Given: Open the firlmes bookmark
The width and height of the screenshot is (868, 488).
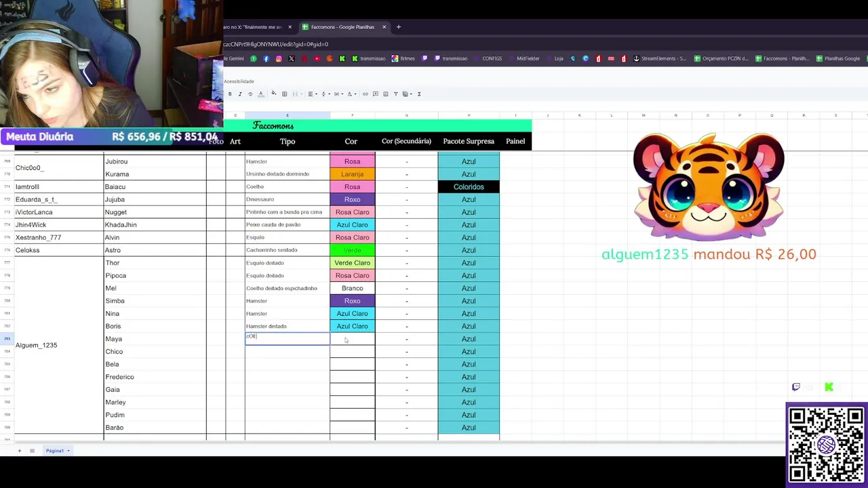Looking at the screenshot, I should click(403, 58).
